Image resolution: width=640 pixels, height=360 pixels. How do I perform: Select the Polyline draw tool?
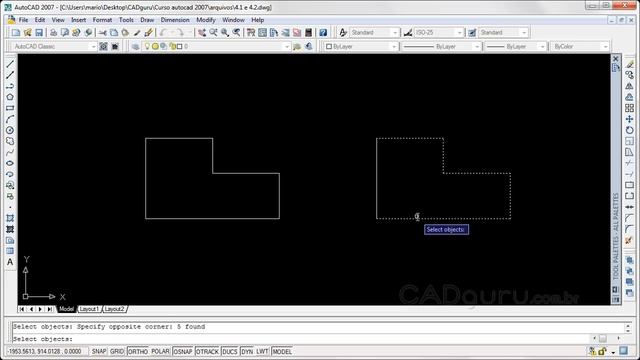(10, 86)
